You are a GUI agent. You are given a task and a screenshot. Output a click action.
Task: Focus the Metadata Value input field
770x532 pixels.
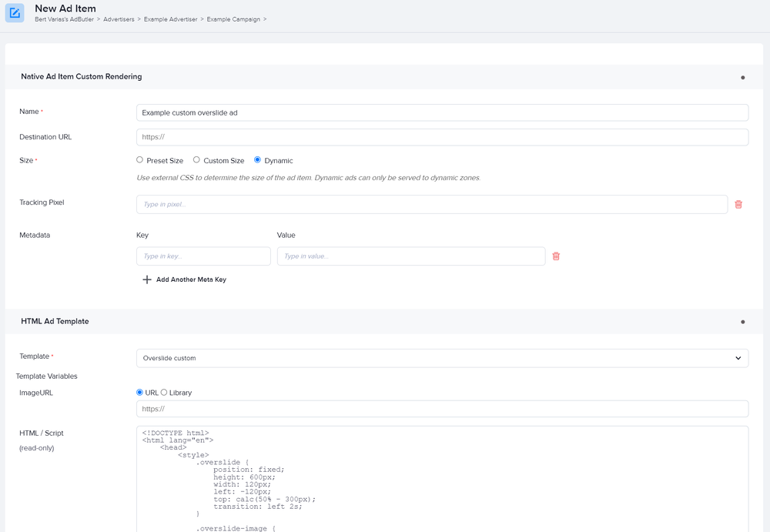411,256
